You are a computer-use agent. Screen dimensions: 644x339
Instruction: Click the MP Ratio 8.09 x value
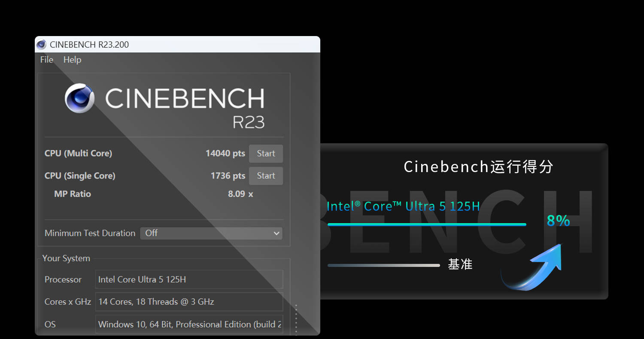click(x=240, y=194)
